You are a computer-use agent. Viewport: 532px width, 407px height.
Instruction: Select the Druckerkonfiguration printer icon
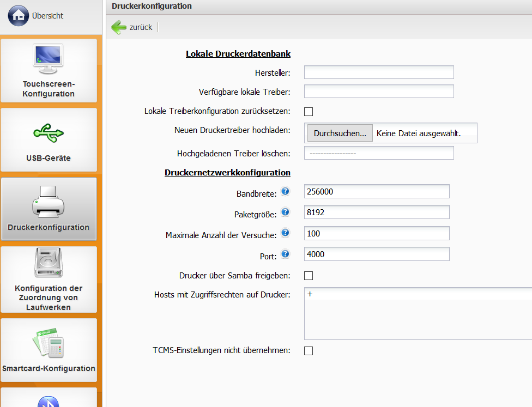[x=48, y=202]
